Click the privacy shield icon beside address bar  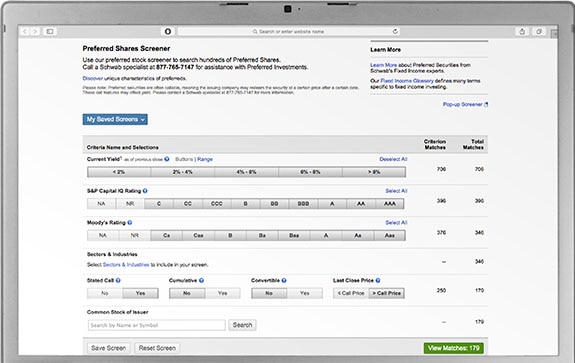tap(168, 32)
